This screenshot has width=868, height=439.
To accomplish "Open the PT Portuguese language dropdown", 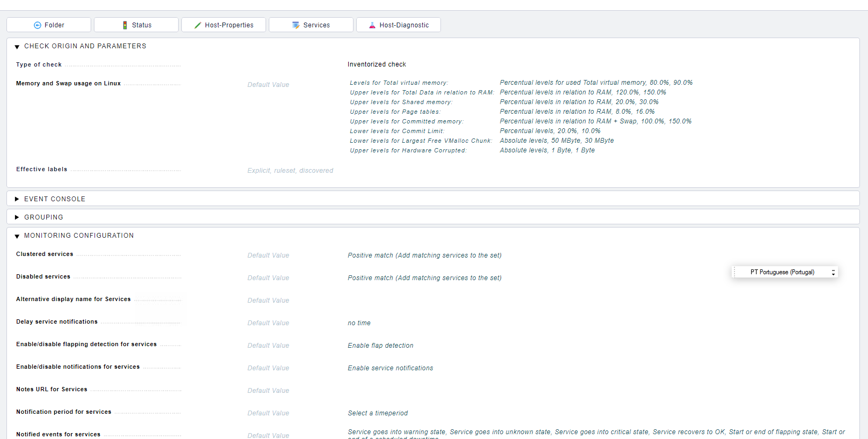I will [x=786, y=272].
